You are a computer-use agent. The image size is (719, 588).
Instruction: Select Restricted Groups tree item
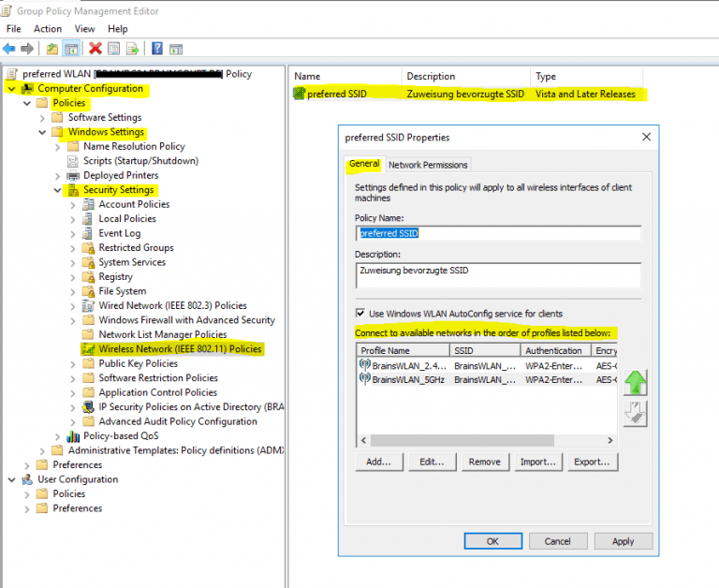coord(136,248)
